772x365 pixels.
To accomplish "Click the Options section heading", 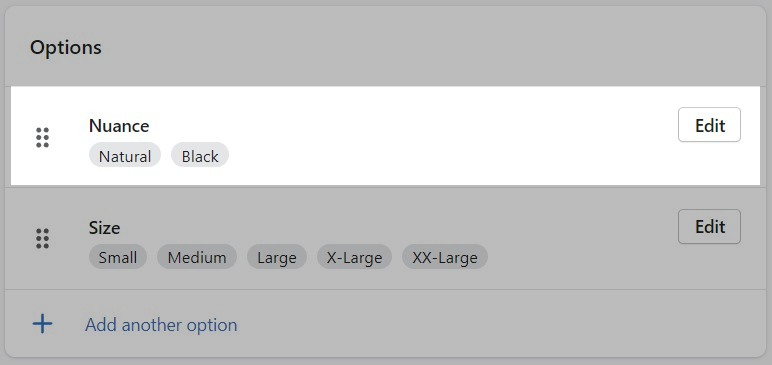I will click(66, 47).
